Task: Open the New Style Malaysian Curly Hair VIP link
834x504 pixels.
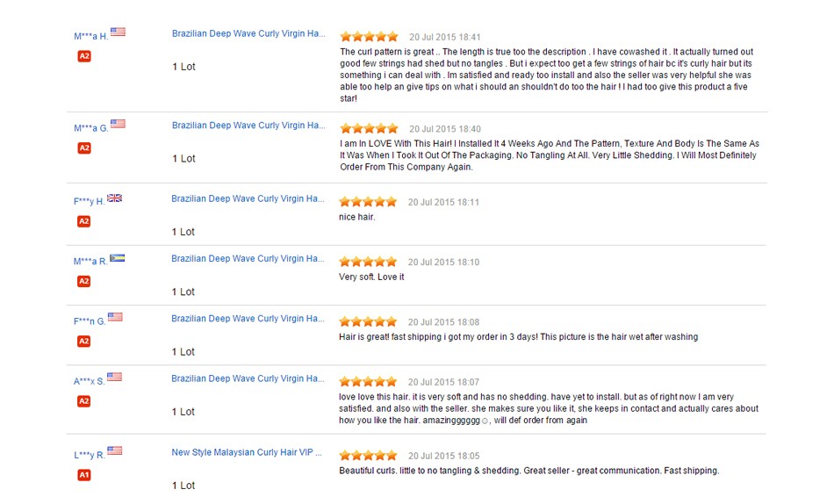Action: click(x=247, y=453)
